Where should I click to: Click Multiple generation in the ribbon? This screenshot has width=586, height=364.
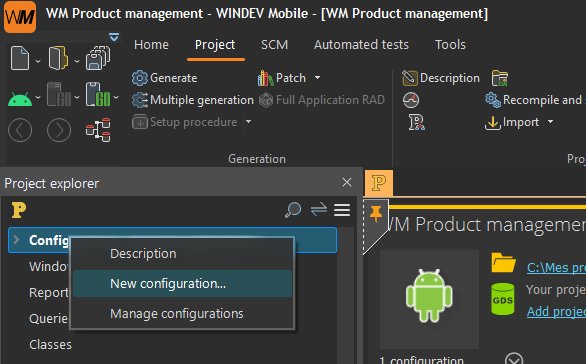tap(192, 100)
